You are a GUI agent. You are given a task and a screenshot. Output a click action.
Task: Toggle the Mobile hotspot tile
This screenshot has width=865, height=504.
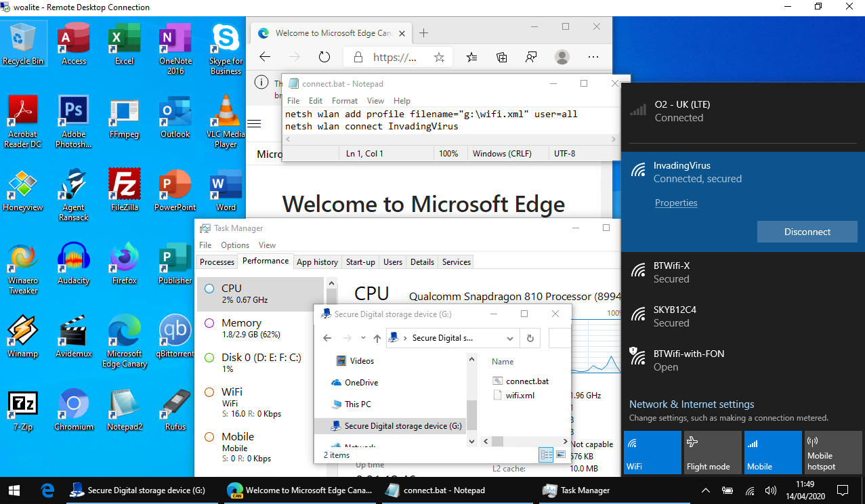pos(833,453)
